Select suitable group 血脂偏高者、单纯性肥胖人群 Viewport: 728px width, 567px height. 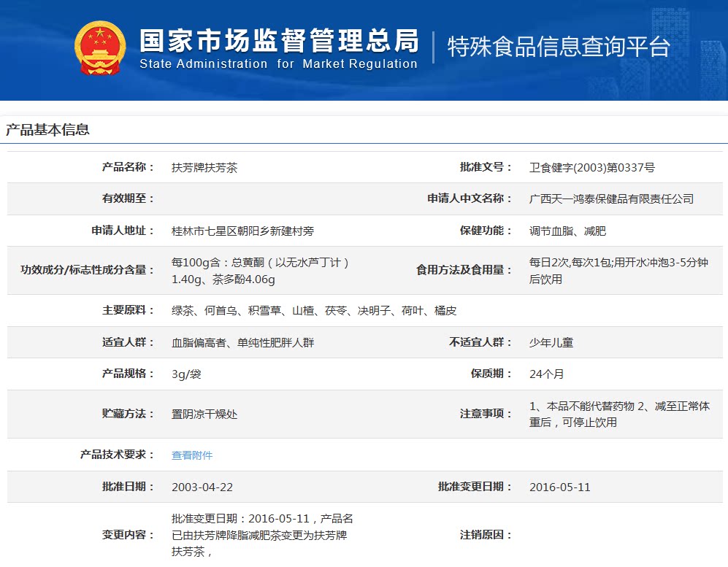pos(243,342)
